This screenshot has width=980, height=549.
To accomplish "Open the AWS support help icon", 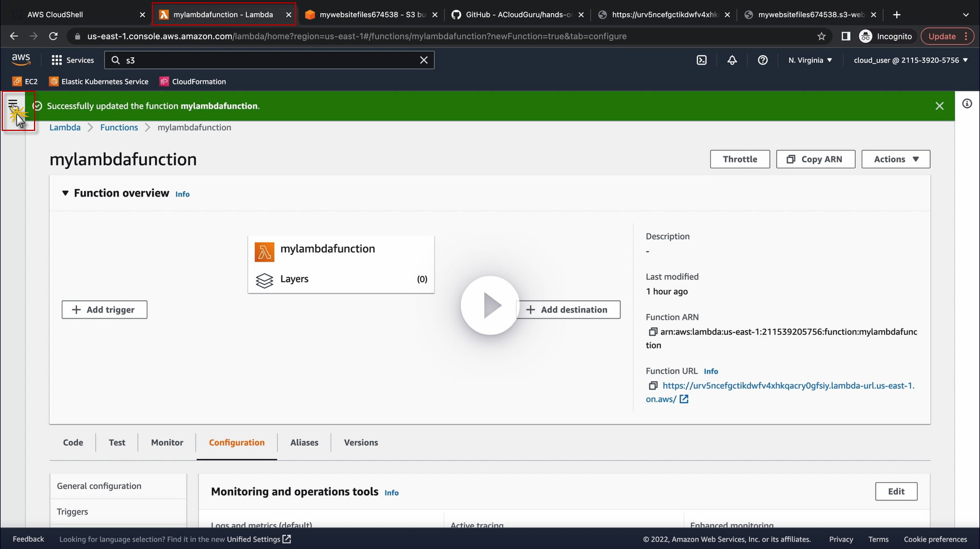I will coord(762,60).
